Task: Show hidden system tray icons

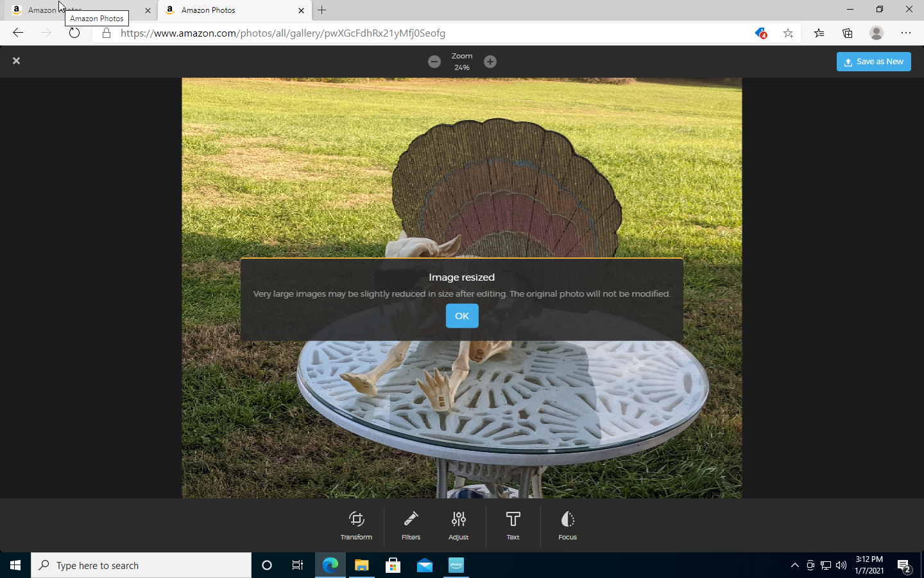Action: pyautogui.click(x=794, y=565)
